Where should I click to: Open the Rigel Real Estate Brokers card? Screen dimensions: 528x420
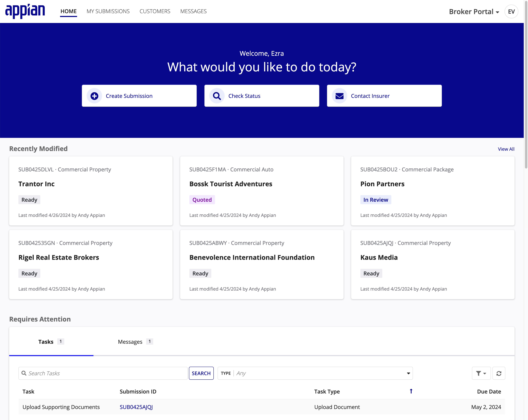pyautogui.click(x=91, y=265)
